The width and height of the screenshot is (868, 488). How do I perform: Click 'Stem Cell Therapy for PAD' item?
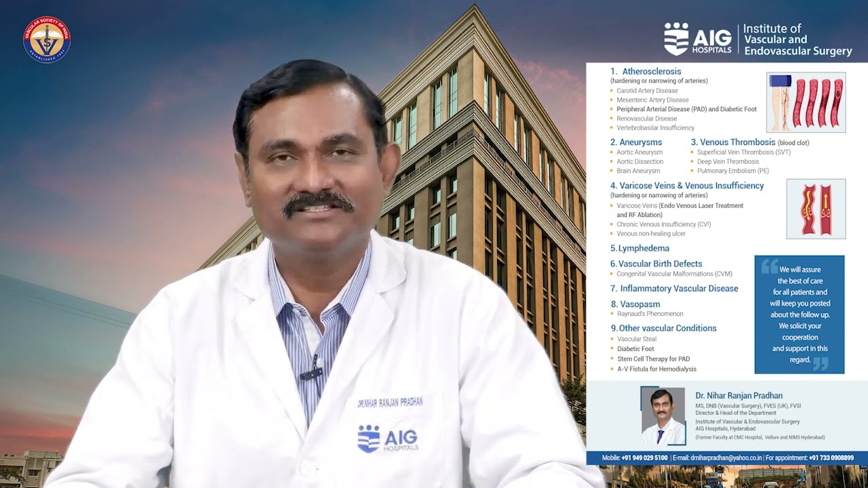[653, 359]
